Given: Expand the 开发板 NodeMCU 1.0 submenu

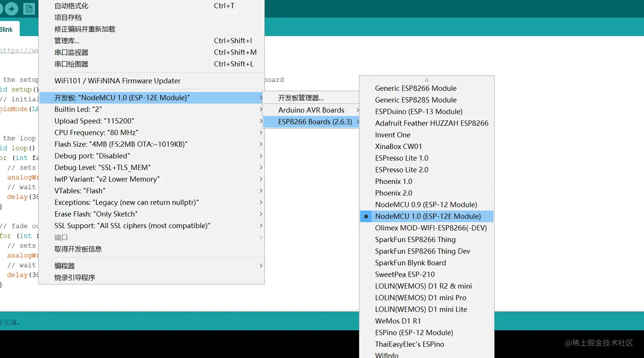Looking at the screenshot, I should [x=151, y=98].
